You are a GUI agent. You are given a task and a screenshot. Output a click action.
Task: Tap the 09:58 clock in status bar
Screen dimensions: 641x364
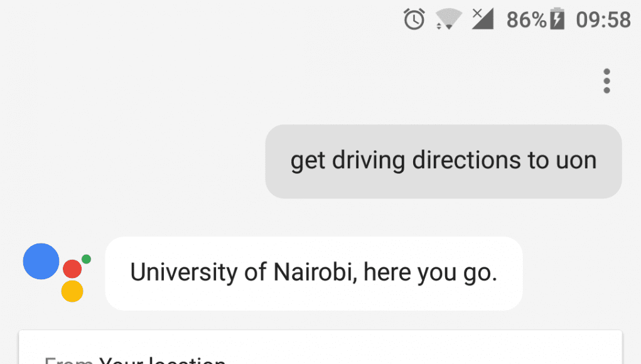click(x=603, y=19)
